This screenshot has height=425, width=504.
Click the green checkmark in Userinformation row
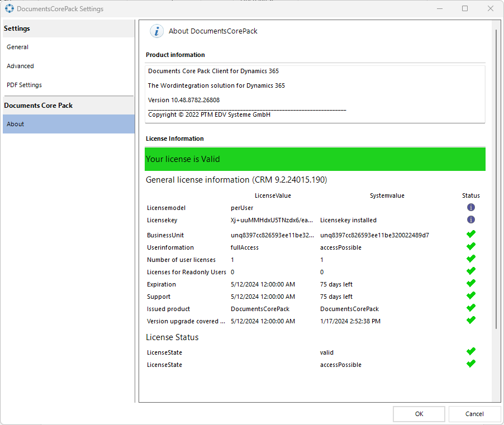point(470,247)
